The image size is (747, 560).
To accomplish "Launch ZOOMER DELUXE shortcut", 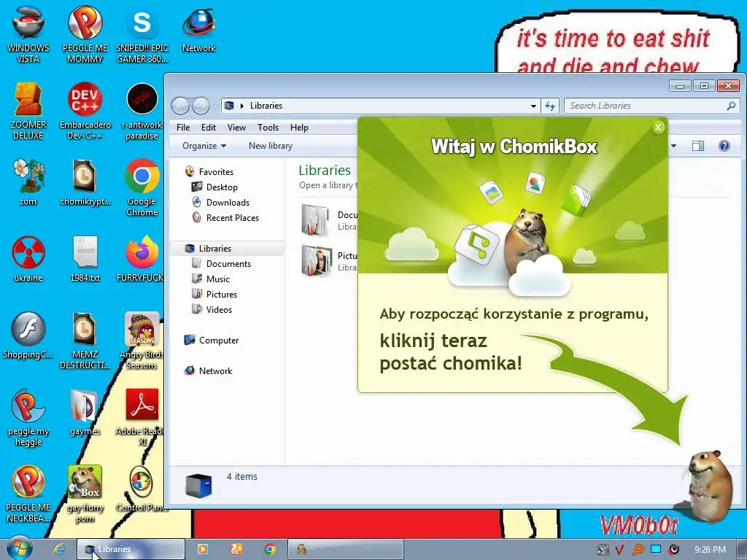I will click(28, 112).
